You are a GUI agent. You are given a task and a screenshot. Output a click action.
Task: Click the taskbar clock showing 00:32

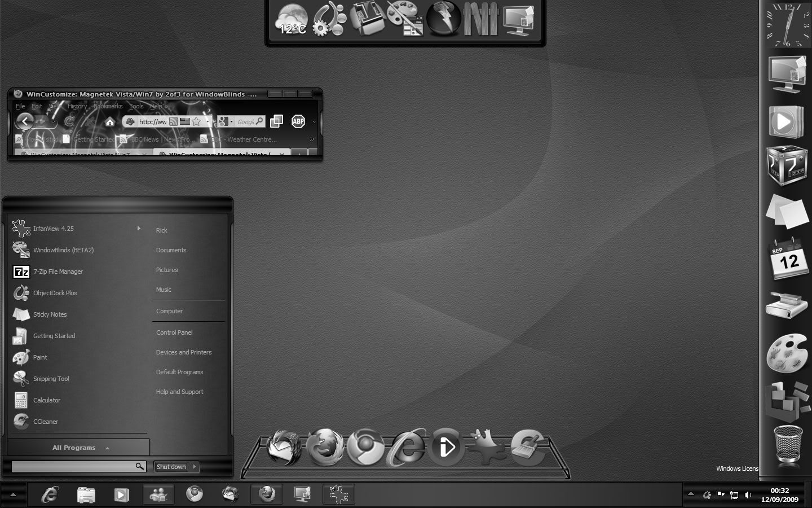coord(780,495)
